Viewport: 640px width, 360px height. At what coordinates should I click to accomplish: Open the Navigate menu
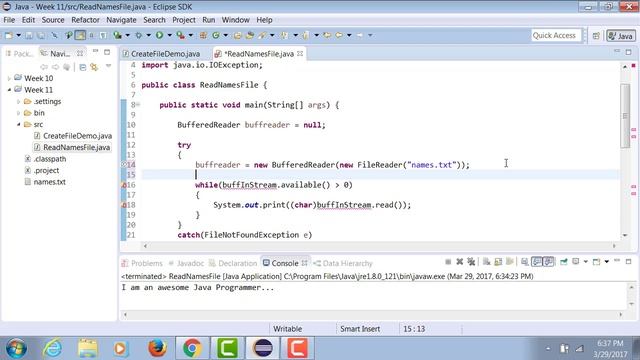[x=121, y=20]
